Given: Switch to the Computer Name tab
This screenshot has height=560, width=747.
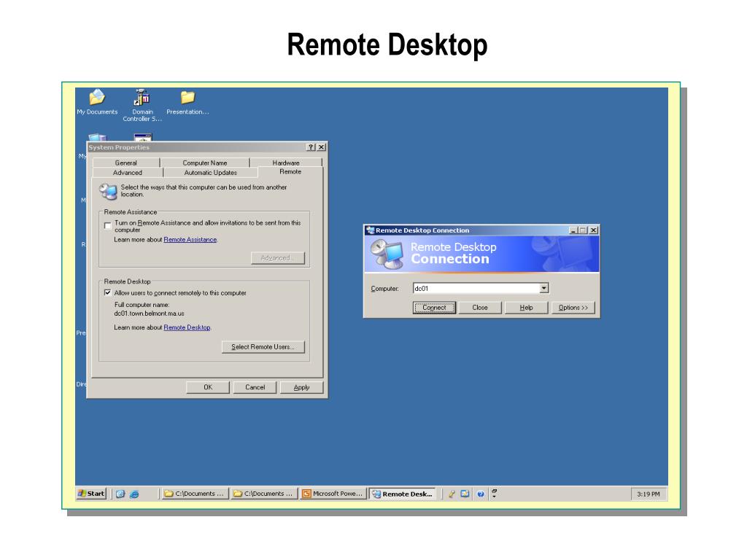Looking at the screenshot, I should point(204,163).
